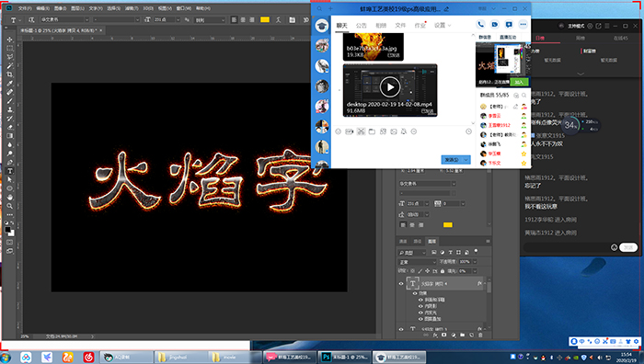Open character panel icon in options bar

(292, 19)
